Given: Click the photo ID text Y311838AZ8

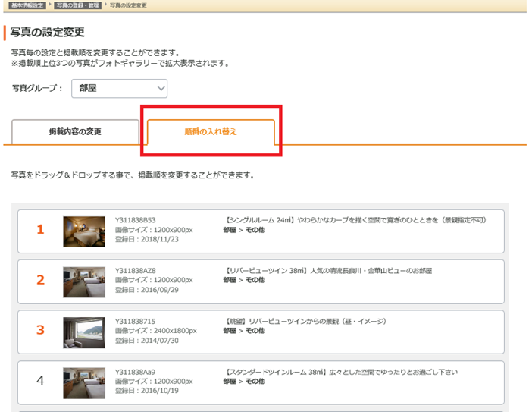Looking at the screenshot, I should 136,271.
